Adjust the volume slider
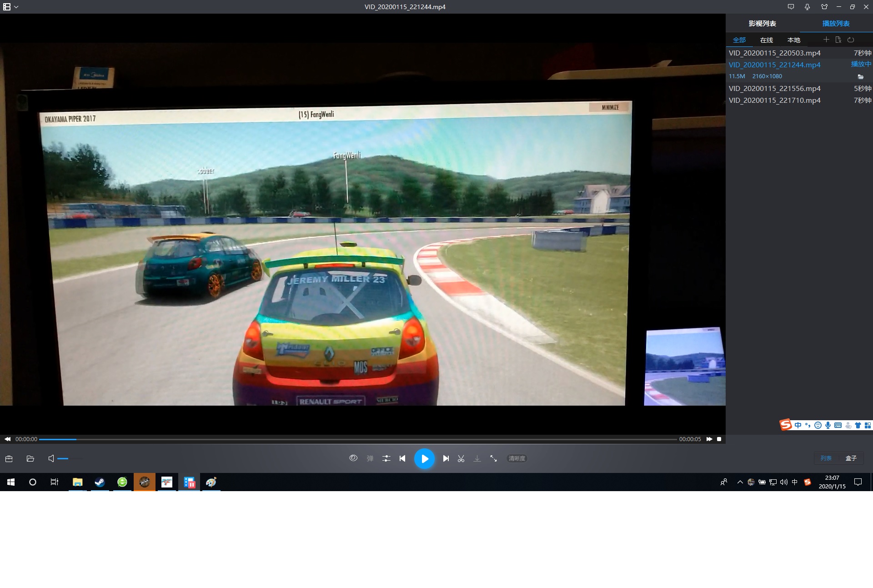This screenshot has width=873, height=588. tap(70, 458)
